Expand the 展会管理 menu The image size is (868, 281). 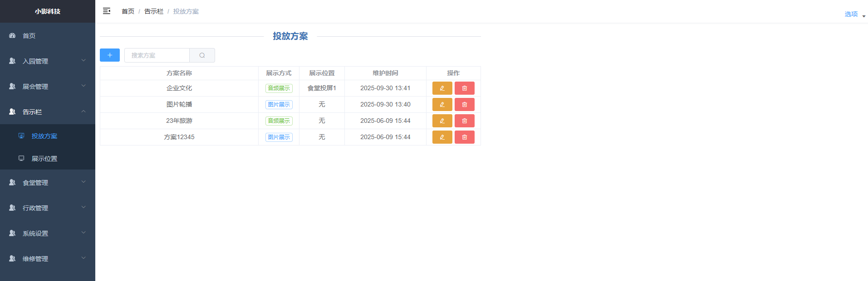48,86
